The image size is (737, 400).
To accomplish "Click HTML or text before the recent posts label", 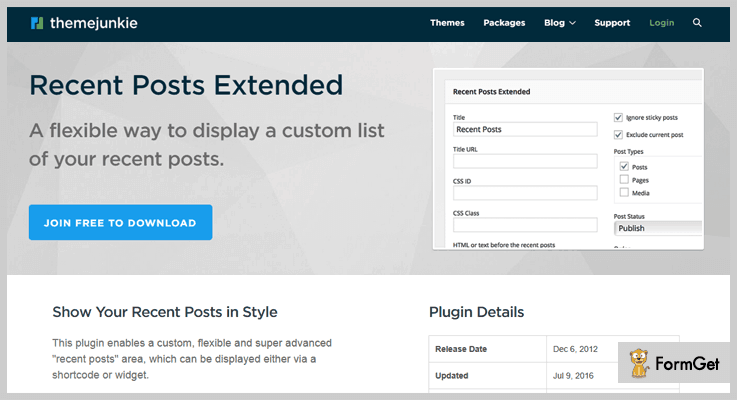I will 504,245.
